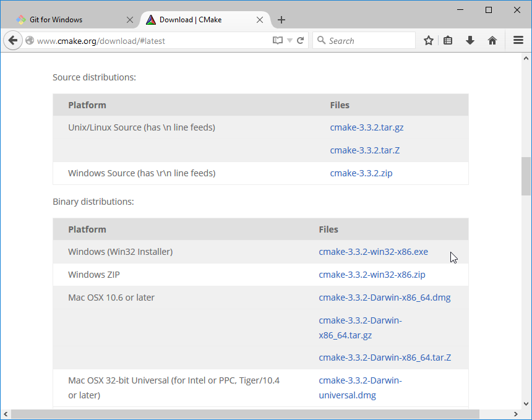Click 'Mac OSX 10.6 or later' cell

click(x=111, y=298)
